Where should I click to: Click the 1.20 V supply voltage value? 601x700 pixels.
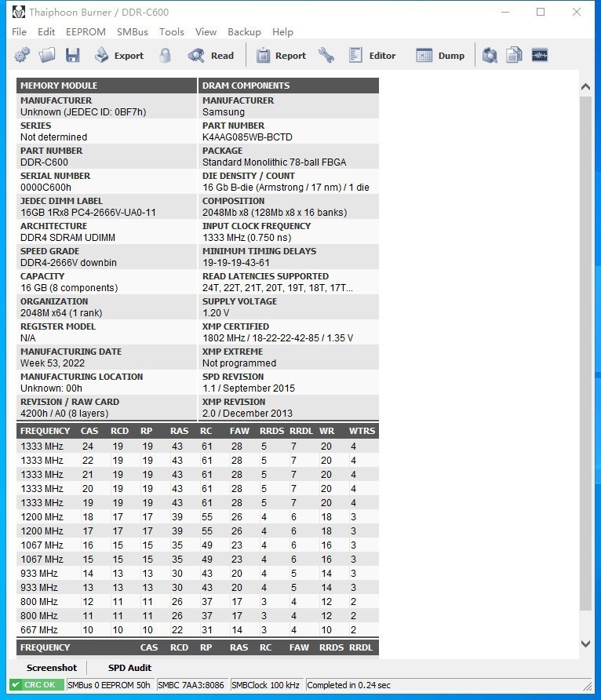click(x=216, y=312)
